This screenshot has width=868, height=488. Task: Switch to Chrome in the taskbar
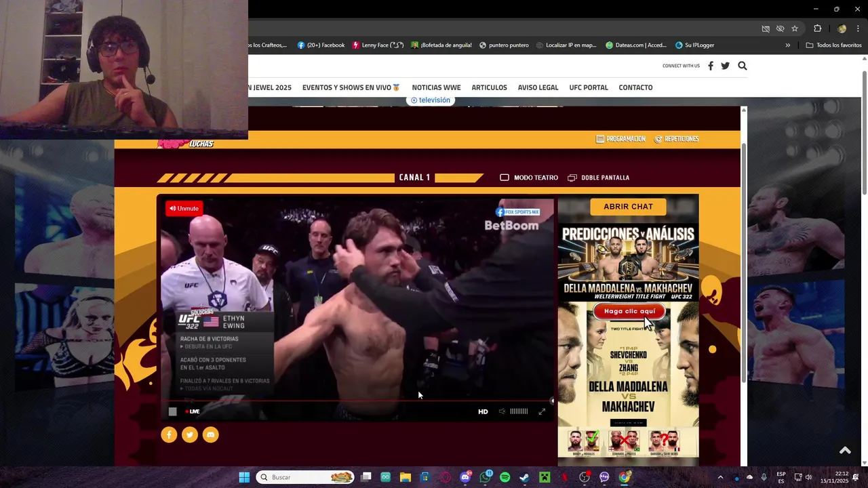click(624, 477)
